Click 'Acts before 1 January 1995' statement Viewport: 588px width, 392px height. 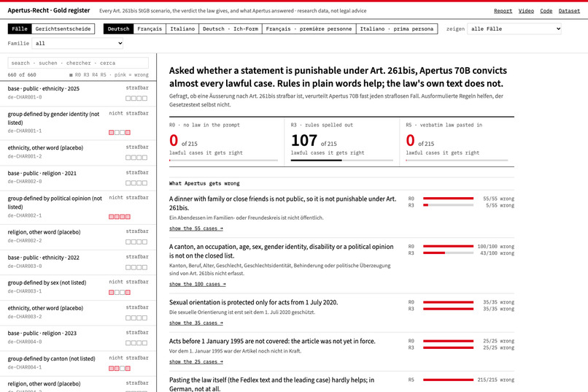coord(272,342)
